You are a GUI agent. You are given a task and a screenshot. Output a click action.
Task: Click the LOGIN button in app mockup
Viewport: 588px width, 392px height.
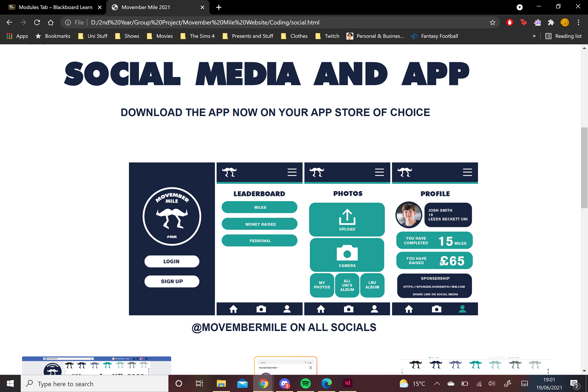172,262
